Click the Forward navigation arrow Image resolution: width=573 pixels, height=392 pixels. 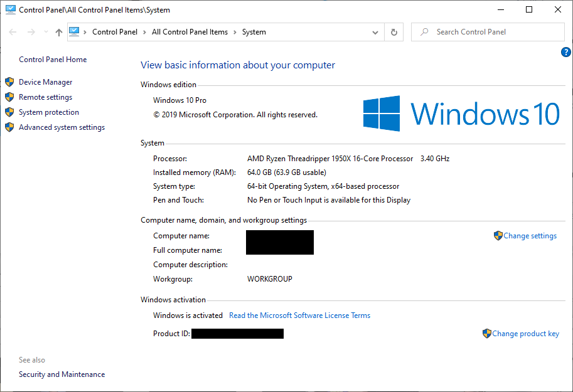[x=31, y=32]
